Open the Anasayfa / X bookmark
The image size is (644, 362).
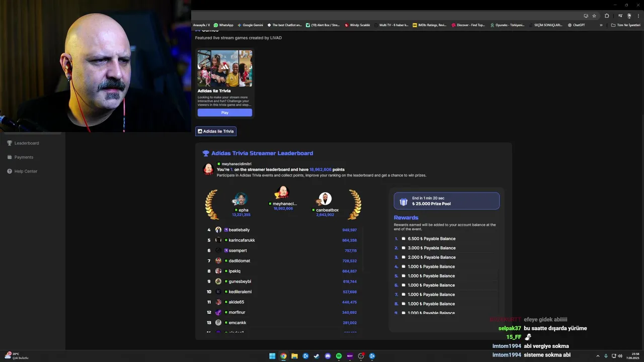201,25
